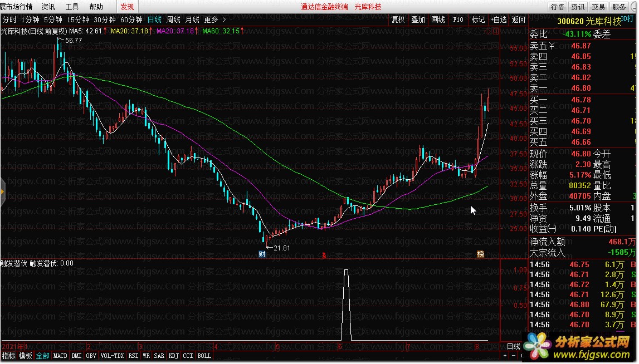
Task: Click the 行情 button at top right
Action: pyautogui.click(x=558, y=7)
